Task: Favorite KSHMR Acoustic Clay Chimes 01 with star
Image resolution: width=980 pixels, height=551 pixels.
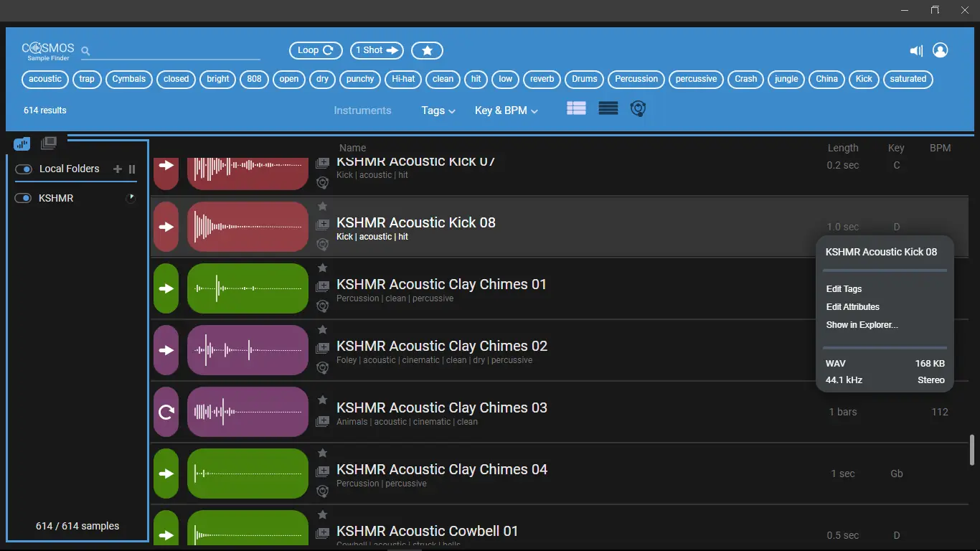Action: click(323, 268)
